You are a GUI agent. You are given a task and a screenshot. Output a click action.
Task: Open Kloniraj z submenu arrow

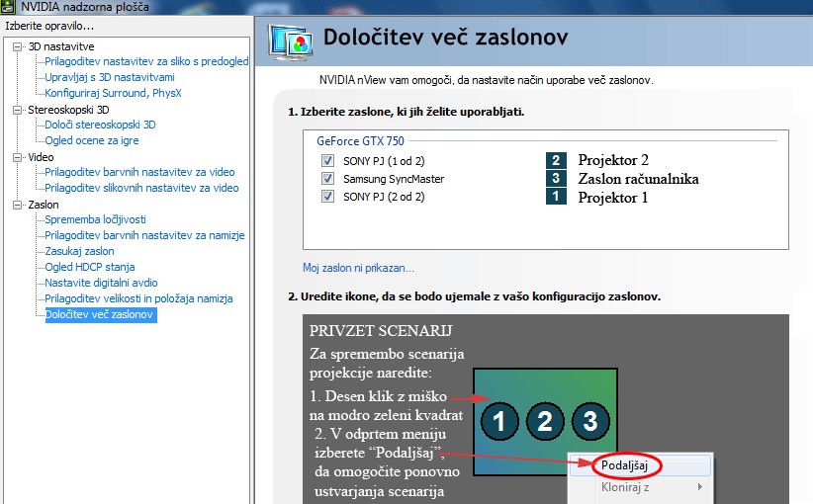click(700, 487)
